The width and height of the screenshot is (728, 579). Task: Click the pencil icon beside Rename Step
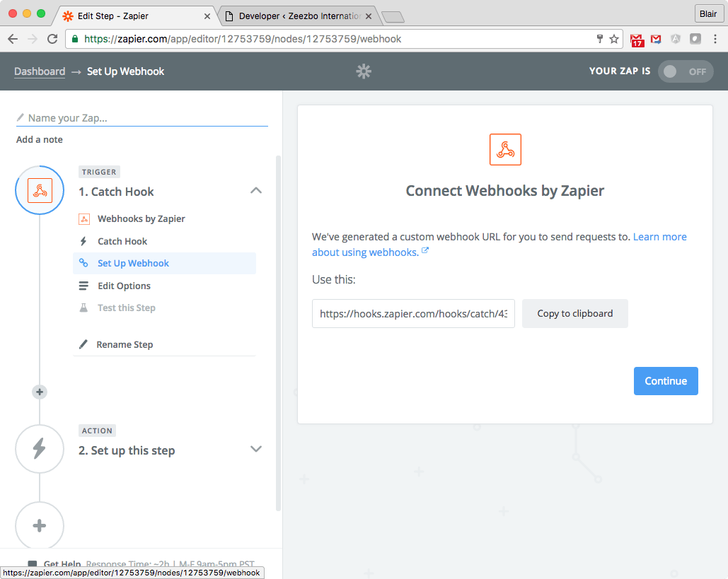[x=83, y=344]
